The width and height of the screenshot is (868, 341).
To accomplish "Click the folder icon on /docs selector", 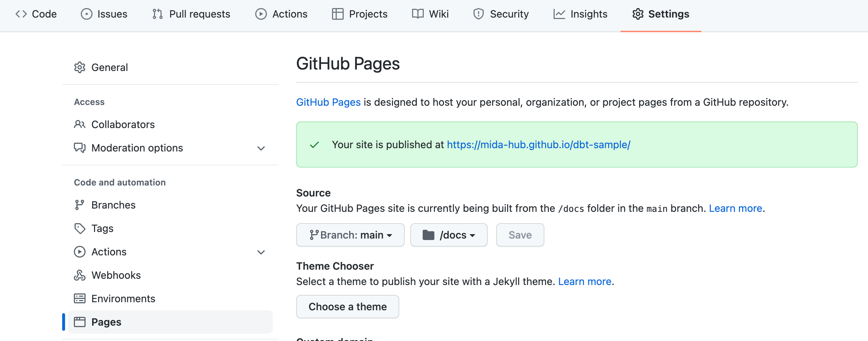I will pyautogui.click(x=429, y=235).
